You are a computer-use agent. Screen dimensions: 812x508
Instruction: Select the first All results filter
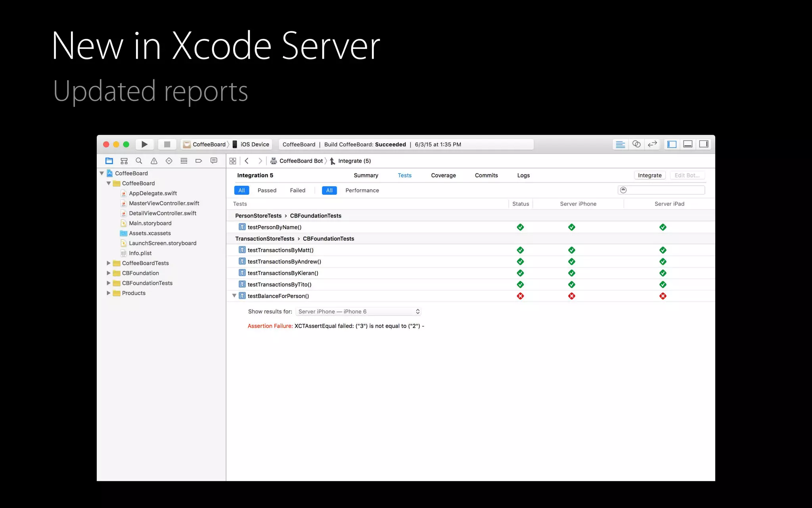tap(241, 190)
